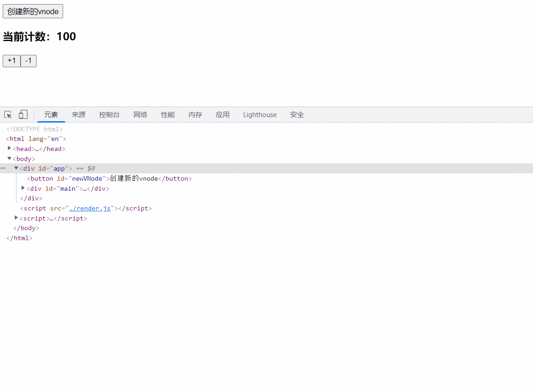Viewport: 533px width, 392px height.
Task: Expand the head element node
Action: [x=10, y=148]
